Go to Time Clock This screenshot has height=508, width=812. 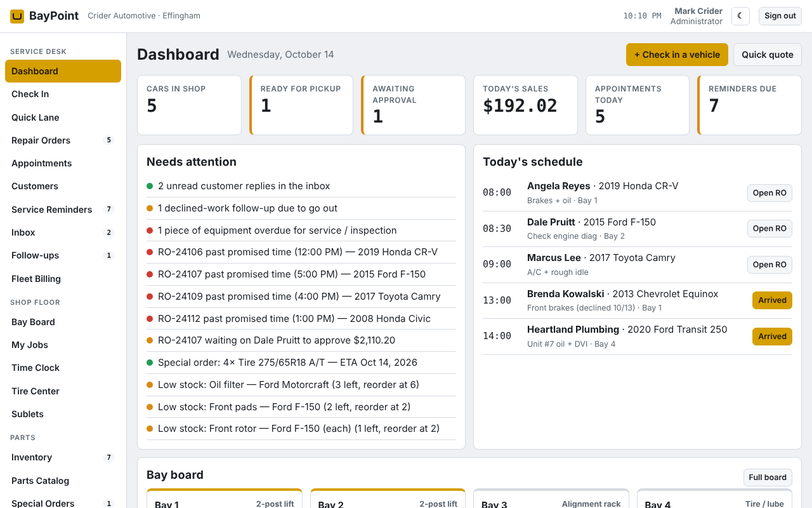coord(63,368)
